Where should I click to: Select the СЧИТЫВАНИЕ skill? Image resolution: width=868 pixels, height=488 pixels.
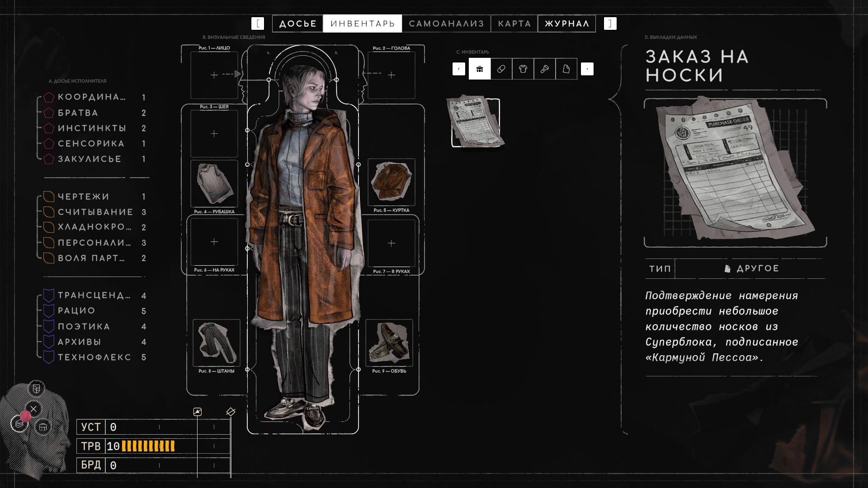95,212
